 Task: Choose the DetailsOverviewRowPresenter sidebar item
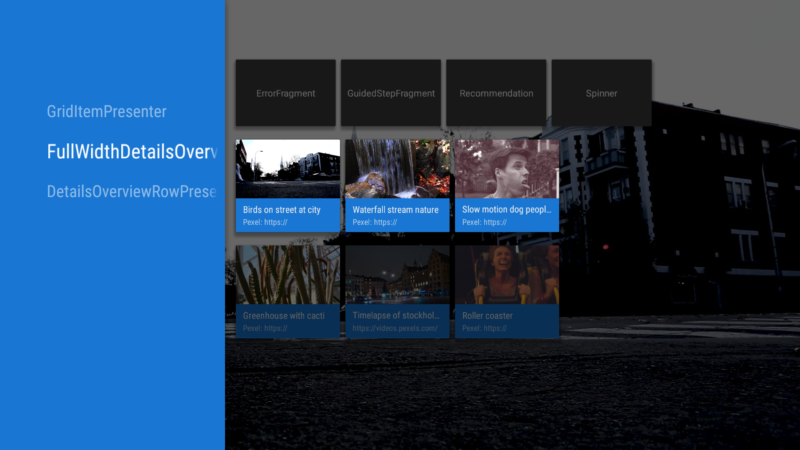[131, 191]
